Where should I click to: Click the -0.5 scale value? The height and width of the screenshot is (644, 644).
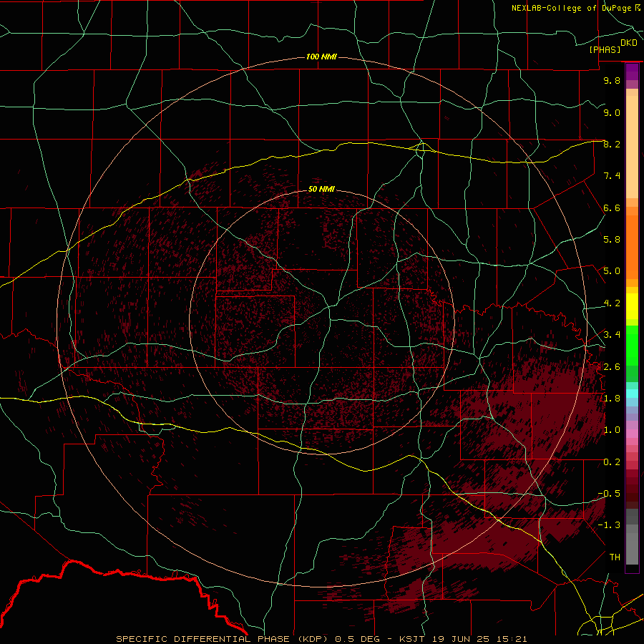coord(609,493)
